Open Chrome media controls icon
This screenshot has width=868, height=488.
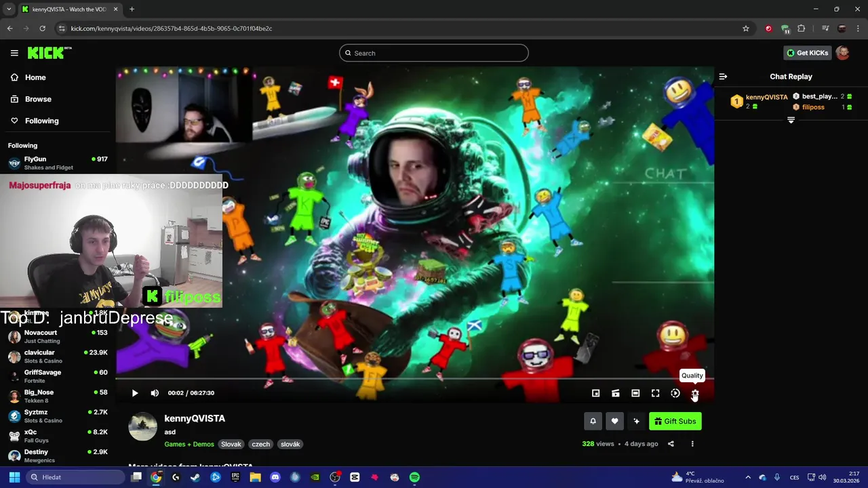tap(825, 28)
